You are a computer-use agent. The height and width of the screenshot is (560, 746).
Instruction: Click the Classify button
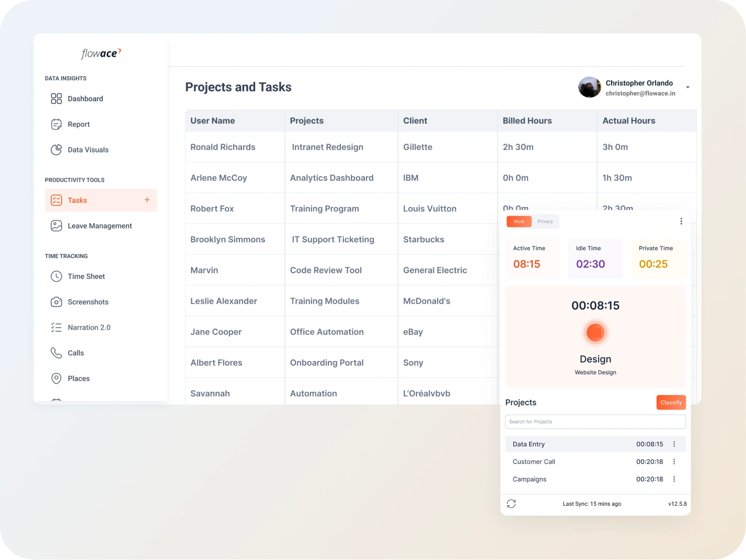pos(671,402)
